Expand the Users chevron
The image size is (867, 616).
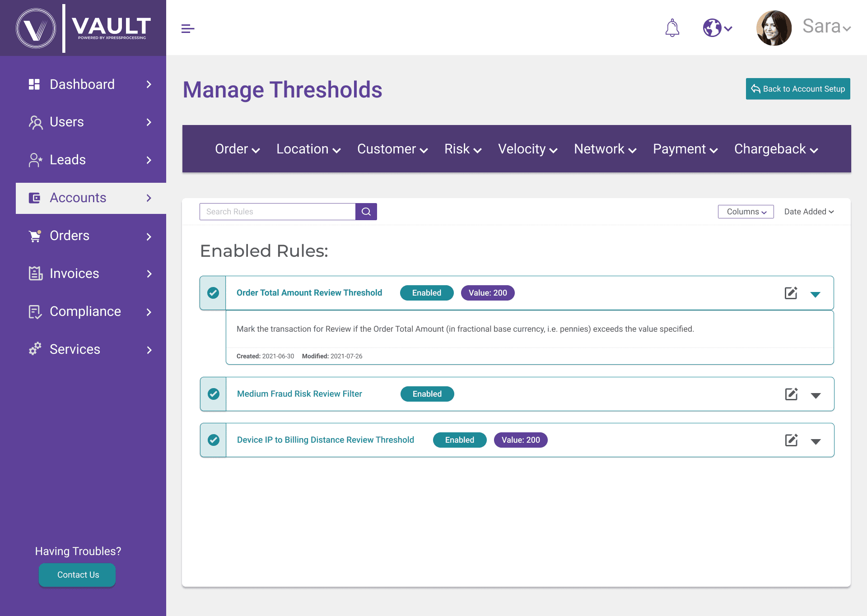click(149, 122)
